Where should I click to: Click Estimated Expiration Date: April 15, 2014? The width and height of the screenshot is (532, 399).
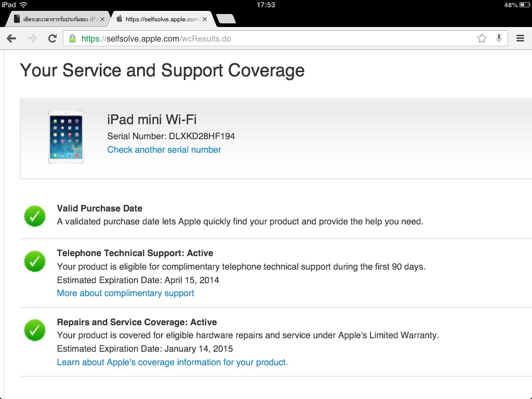tap(138, 280)
